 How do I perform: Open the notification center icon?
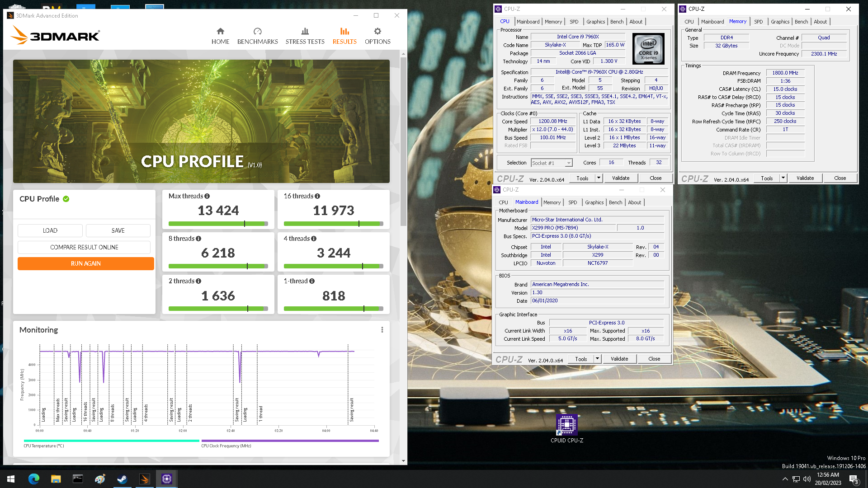click(x=854, y=479)
